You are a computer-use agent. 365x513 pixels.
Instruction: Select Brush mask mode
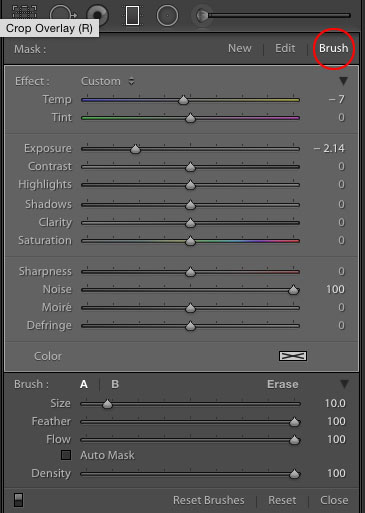click(333, 48)
